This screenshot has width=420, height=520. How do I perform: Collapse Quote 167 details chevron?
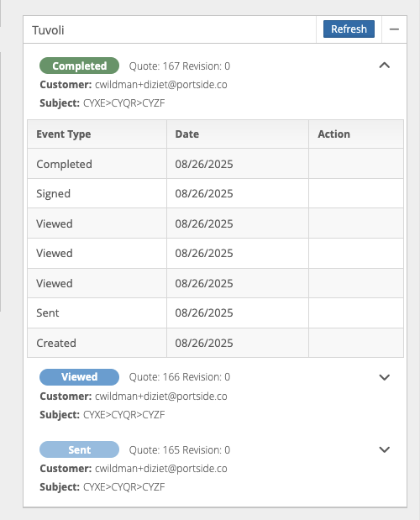(x=384, y=66)
